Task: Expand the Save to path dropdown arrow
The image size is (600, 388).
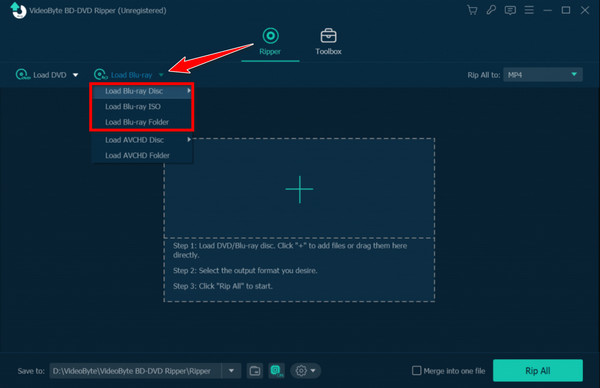Action: pos(231,371)
